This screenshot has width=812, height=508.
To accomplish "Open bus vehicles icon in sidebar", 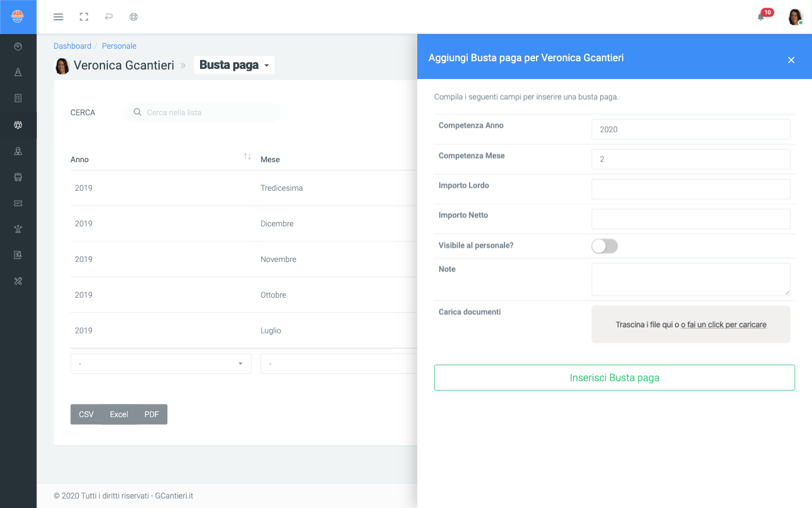I will [x=18, y=177].
